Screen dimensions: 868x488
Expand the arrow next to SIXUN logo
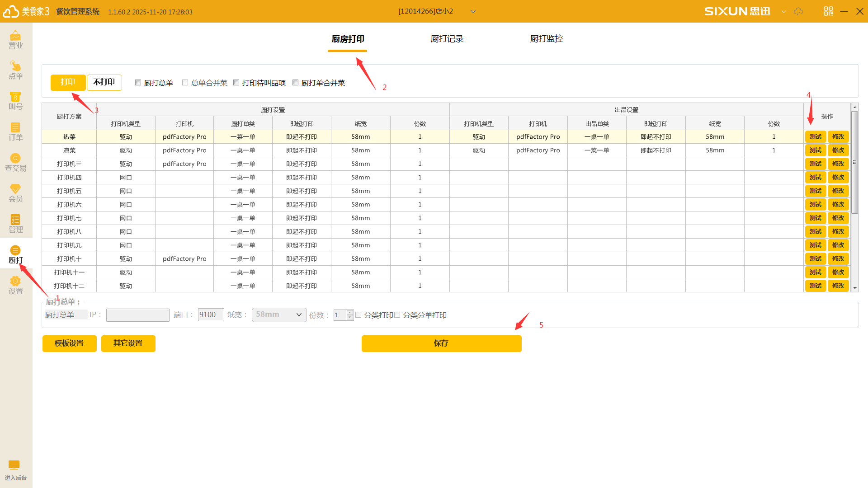tap(784, 12)
